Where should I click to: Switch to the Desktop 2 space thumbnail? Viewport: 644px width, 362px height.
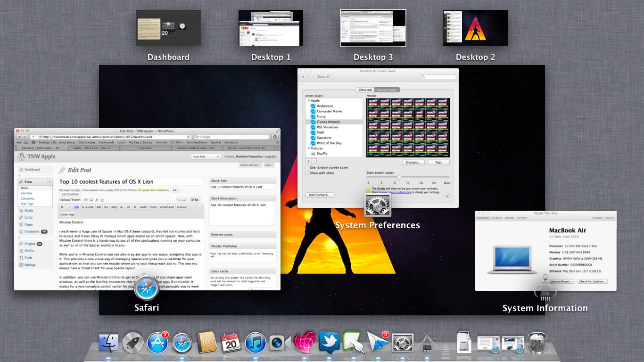[475, 28]
